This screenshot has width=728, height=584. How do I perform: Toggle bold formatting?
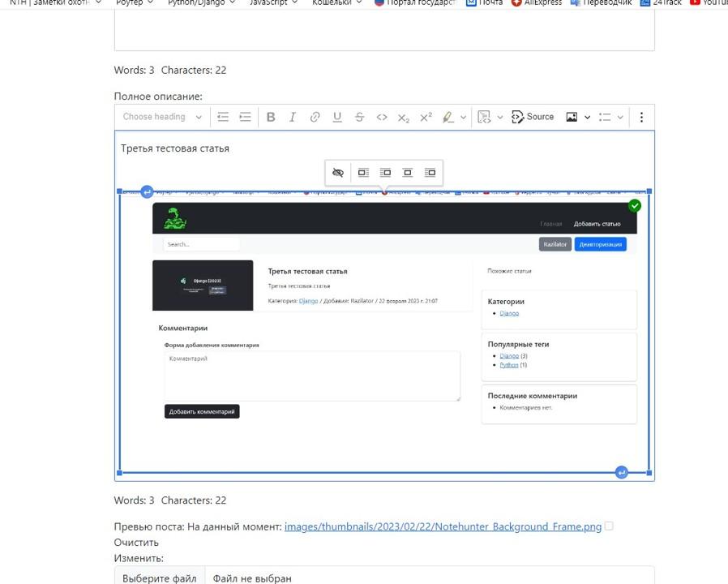[271, 117]
